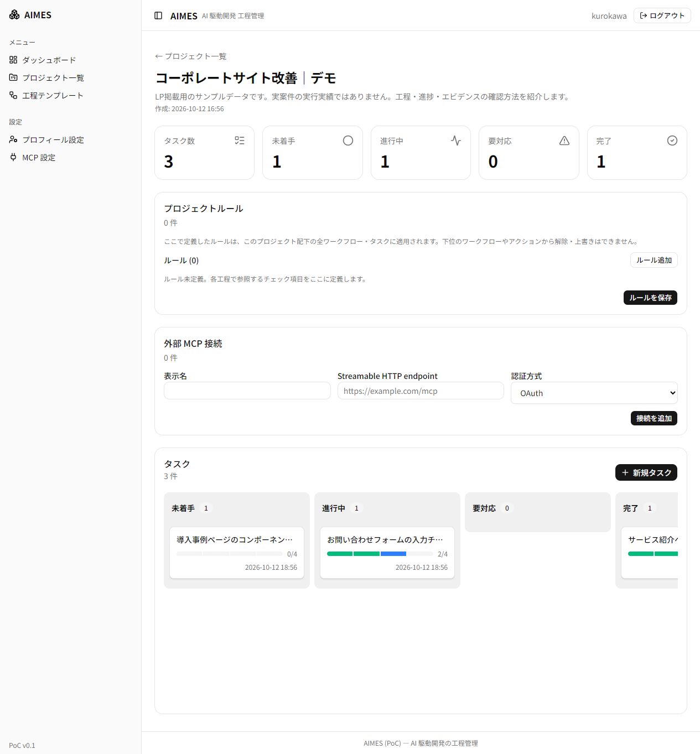The image size is (700, 754).
Task: Click the タスク数 stat card value 3
Action: tap(169, 162)
